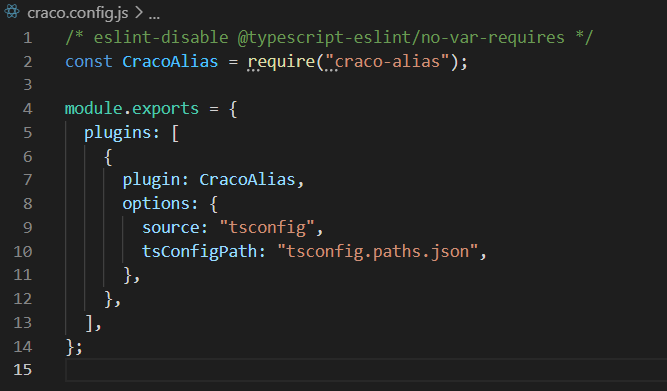Click the closing brace on line 14
Screen dimensions: 667x391
70,347
